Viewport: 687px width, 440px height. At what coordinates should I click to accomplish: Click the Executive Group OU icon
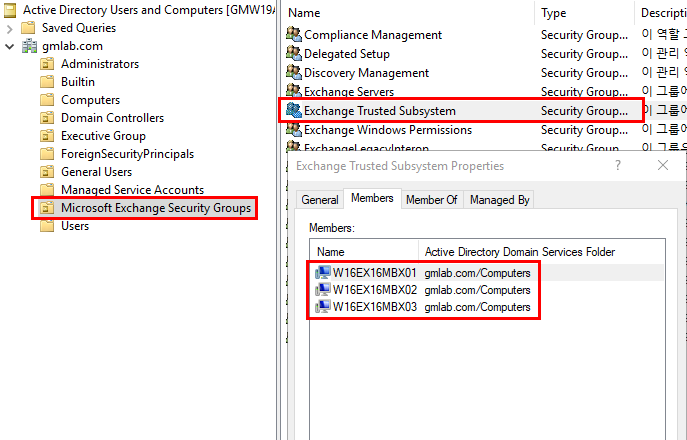[x=47, y=136]
